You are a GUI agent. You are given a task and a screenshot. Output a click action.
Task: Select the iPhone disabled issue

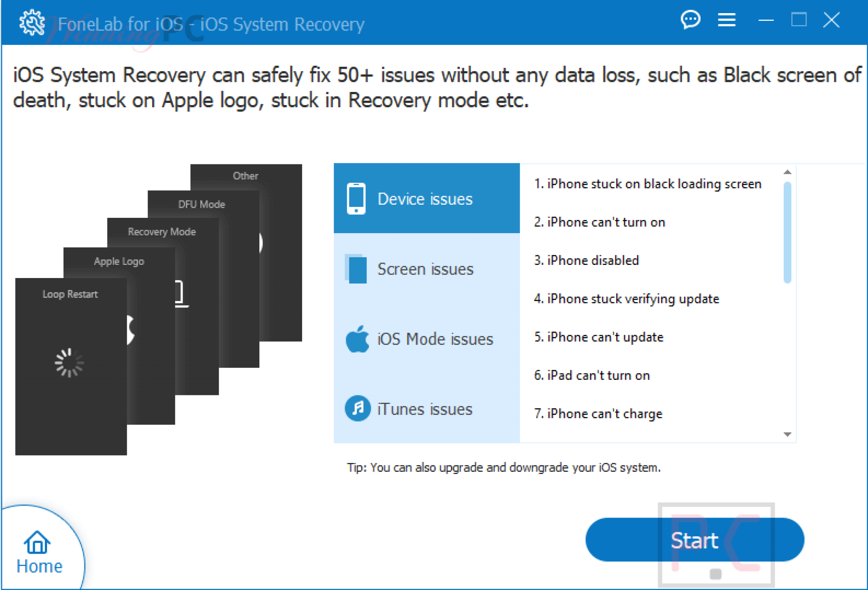[x=587, y=260]
